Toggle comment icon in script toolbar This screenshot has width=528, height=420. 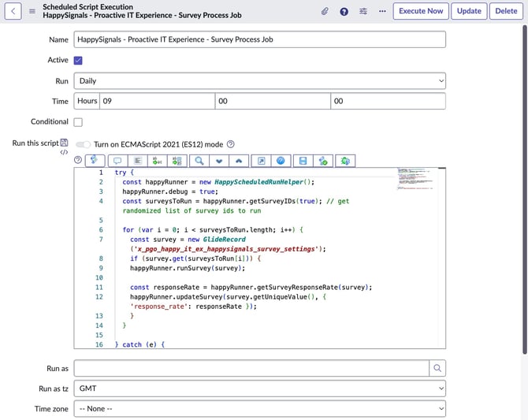click(117, 161)
